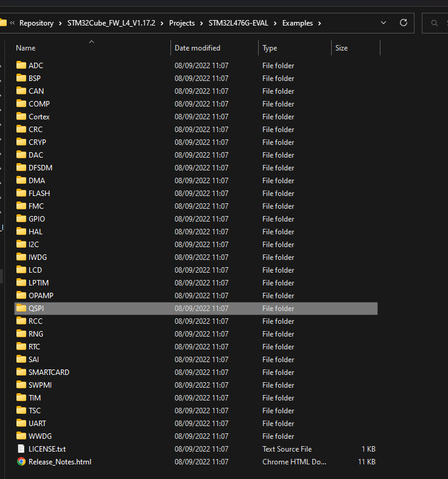Select the HAL folder icon

21,231
